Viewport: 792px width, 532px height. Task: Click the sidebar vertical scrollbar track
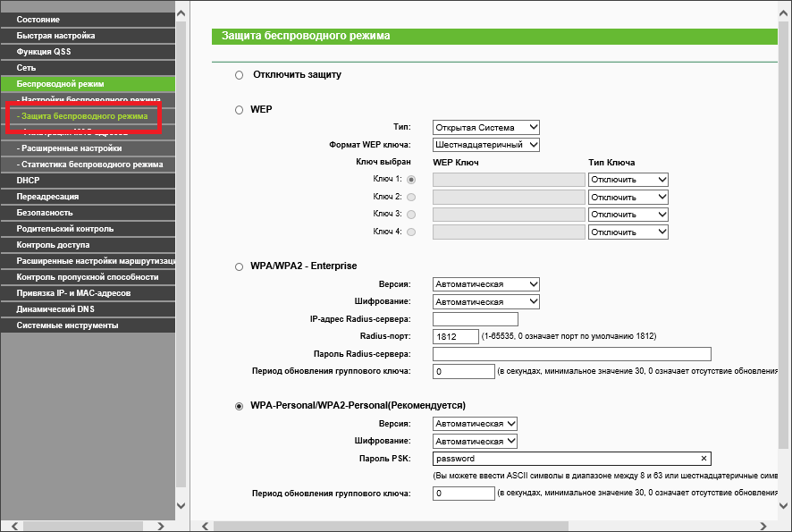click(x=181, y=268)
